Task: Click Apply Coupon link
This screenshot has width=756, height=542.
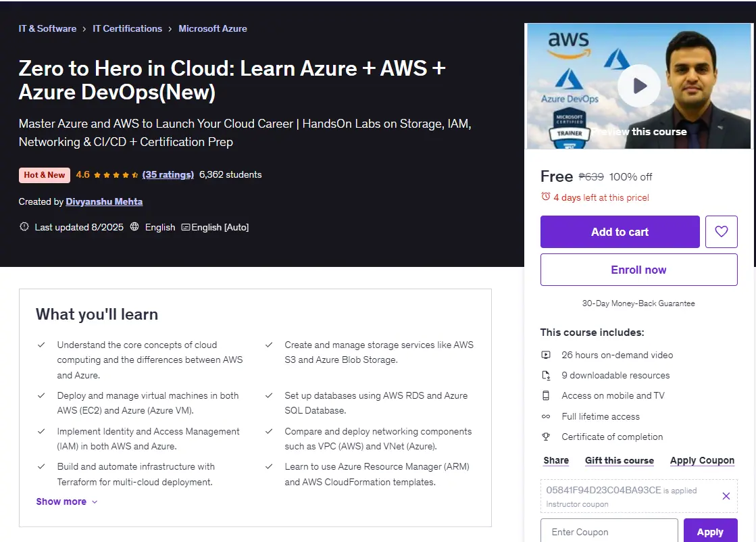Action: click(x=702, y=460)
